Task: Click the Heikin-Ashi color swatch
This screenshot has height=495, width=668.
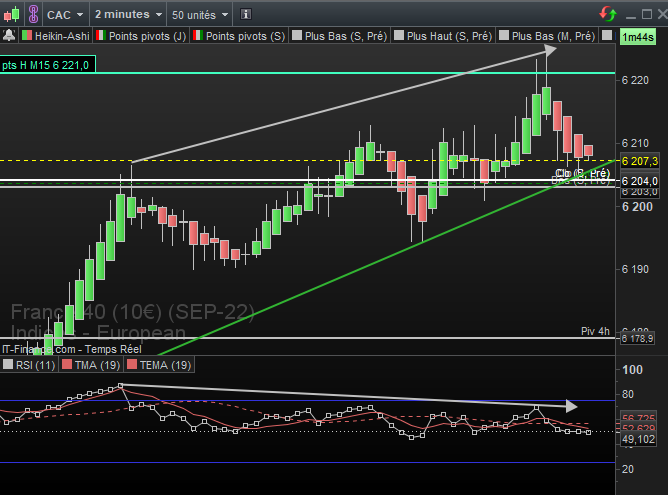Action: tap(27, 35)
